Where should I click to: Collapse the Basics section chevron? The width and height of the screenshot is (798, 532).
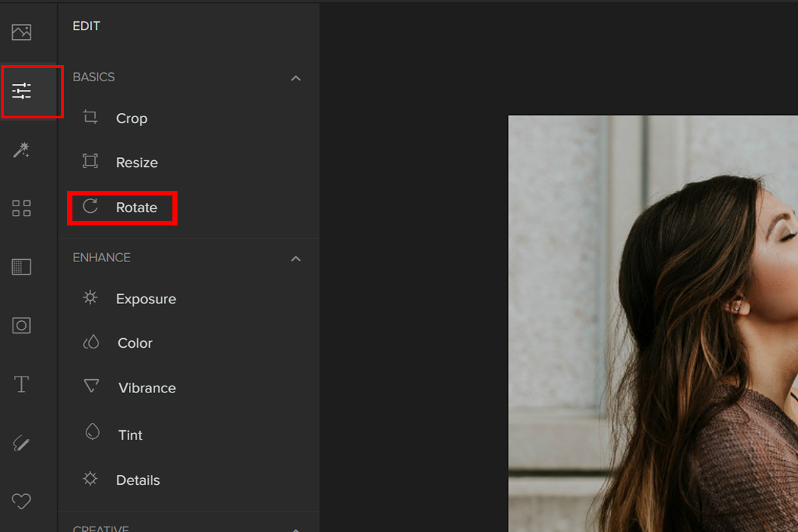pos(296,78)
